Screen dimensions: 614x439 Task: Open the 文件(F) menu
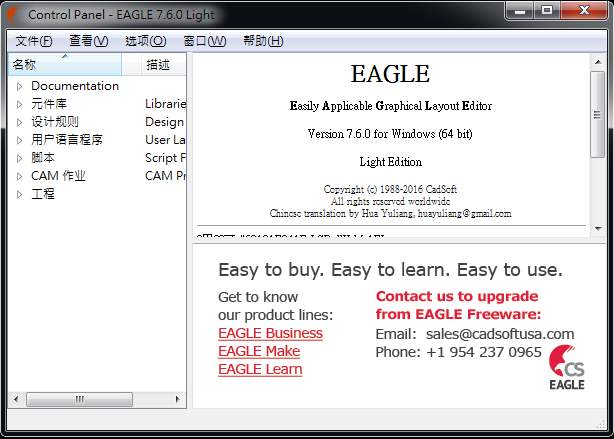(34, 41)
